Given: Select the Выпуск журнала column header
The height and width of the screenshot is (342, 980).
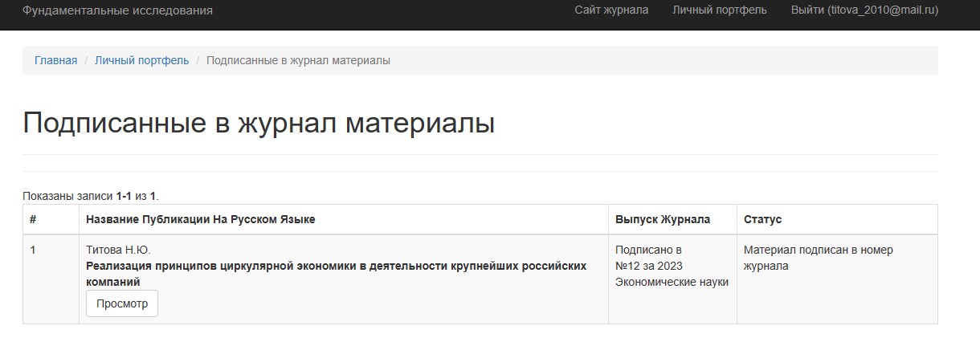Looking at the screenshot, I should point(662,219).
